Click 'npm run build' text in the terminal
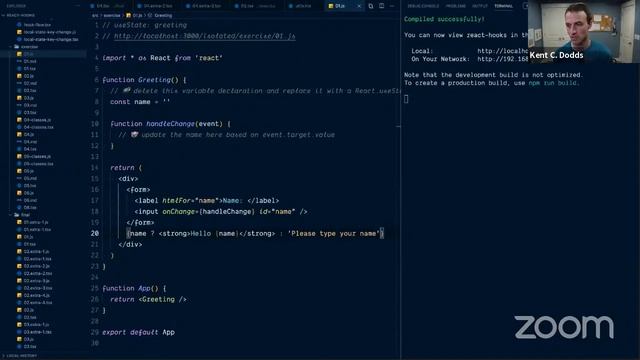The height and width of the screenshot is (360, 640). (553, 83)
